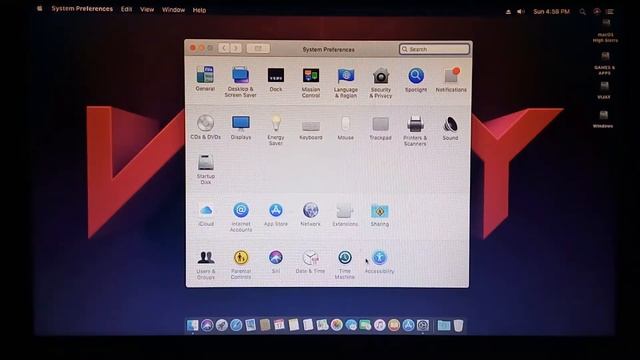This screenshot has width=640, height=360.
Task: Open Energy Saver preferences
Action: click(x=276, y=130)
